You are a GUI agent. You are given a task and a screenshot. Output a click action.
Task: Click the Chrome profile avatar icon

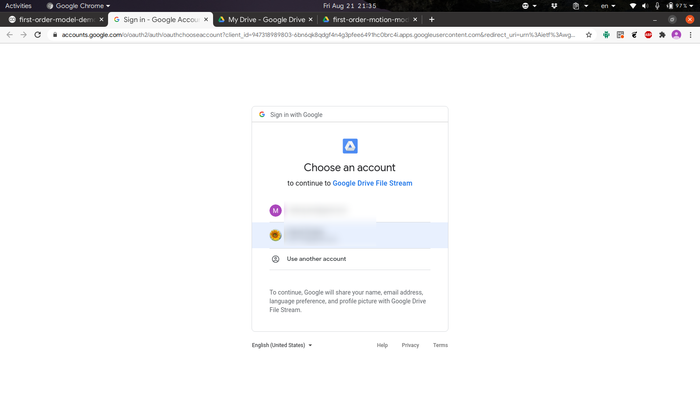coord(676,35)
